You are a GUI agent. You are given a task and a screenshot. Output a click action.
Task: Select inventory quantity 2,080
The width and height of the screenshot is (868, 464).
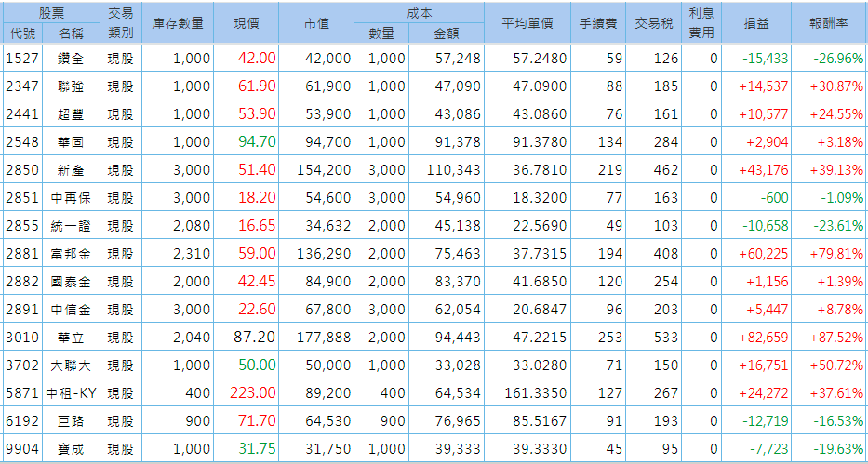coord(192,226)
